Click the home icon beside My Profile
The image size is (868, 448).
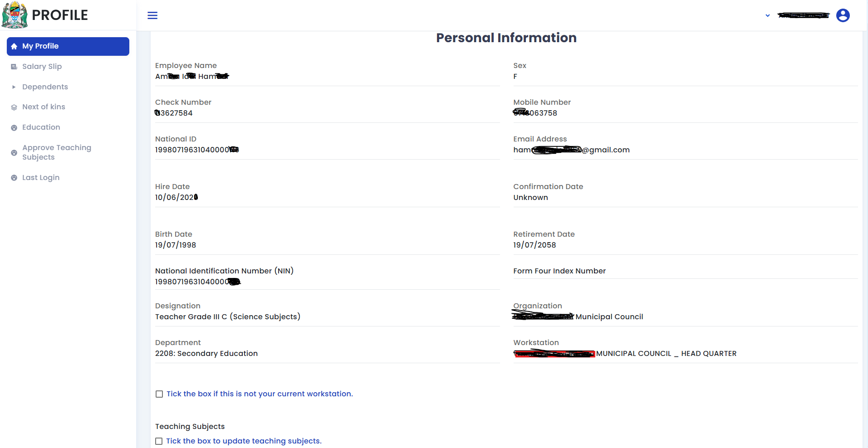pyautogui.click(x=14, y=46)
